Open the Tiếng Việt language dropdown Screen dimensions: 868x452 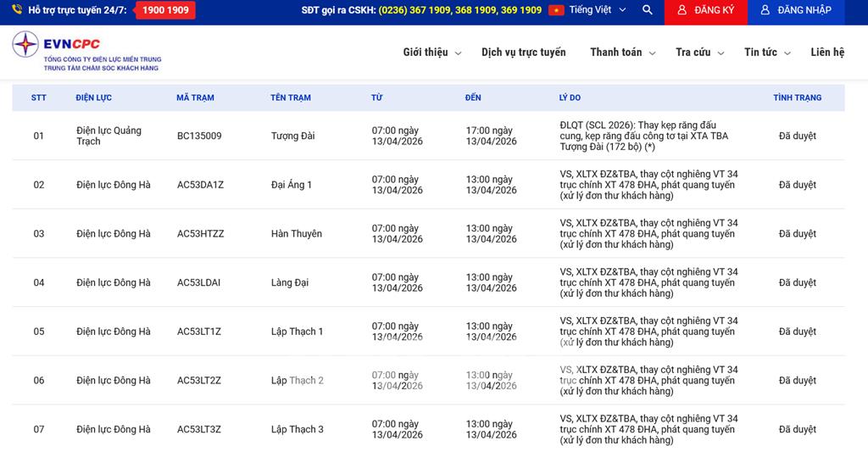(x=598, y=10)
